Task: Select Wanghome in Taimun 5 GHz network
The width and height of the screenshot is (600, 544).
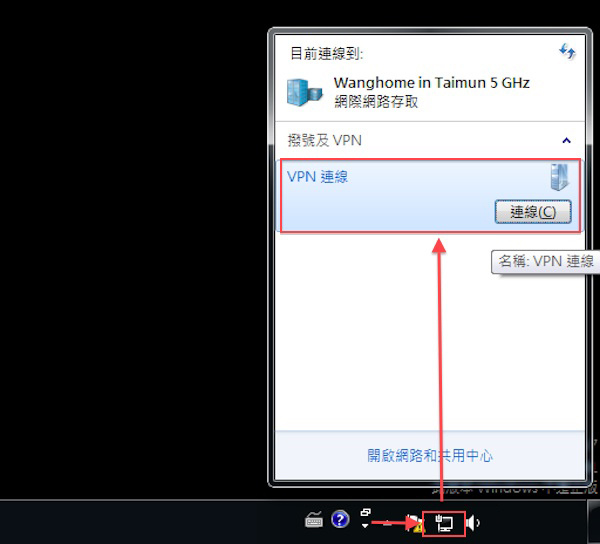Action: click(431, 83)
